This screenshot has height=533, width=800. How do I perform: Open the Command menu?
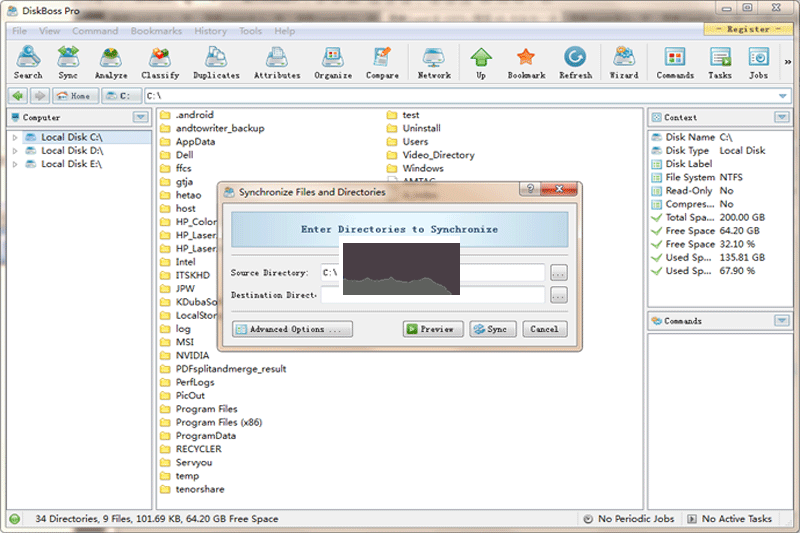click(95, 31)
